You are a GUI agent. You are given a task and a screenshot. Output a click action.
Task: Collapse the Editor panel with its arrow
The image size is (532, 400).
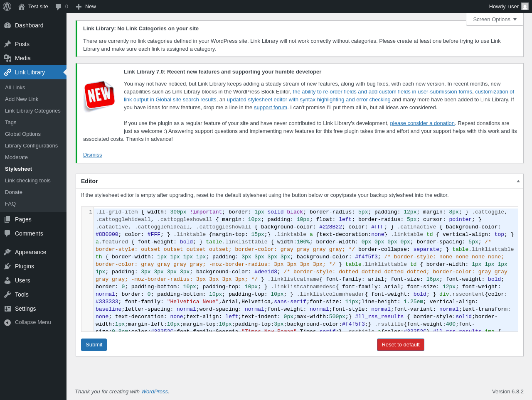click(518, 181)
